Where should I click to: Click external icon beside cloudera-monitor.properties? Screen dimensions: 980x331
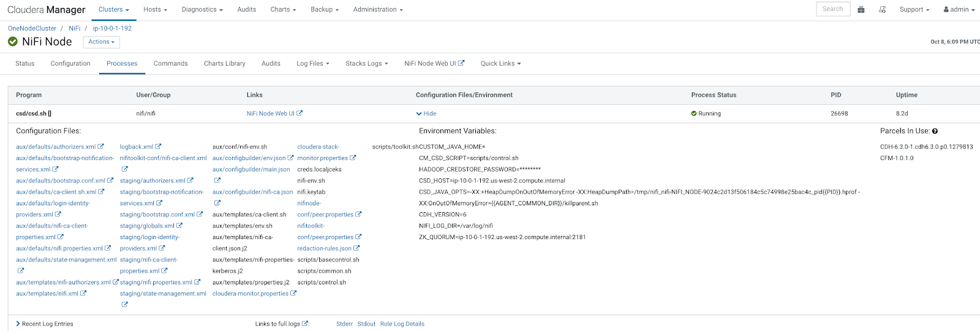[293, 294]
